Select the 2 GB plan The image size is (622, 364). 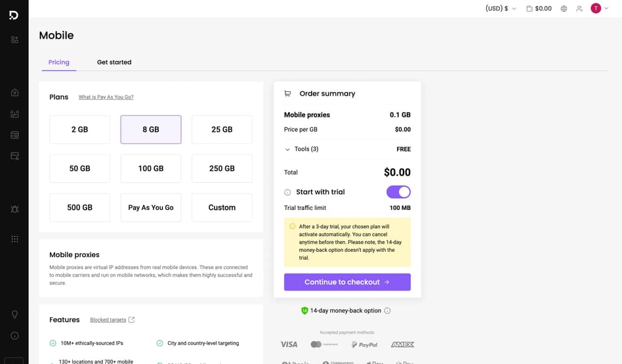79,130
